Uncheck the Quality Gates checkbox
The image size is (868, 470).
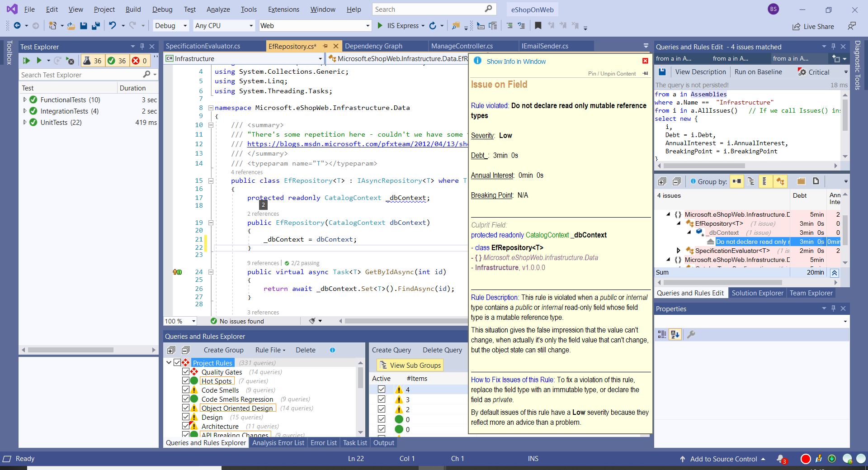coord(186,372)
